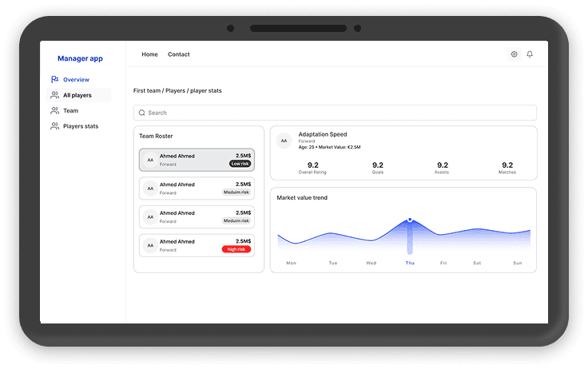Viewport: 588px width, 369px height.
Task: Click the Sat label on chart axis
Action: coord(477,264)
